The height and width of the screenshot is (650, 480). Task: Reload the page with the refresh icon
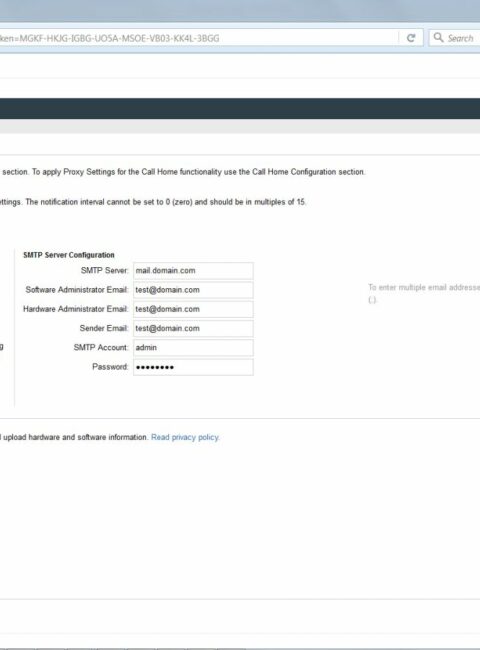click(x=411, y=38)
